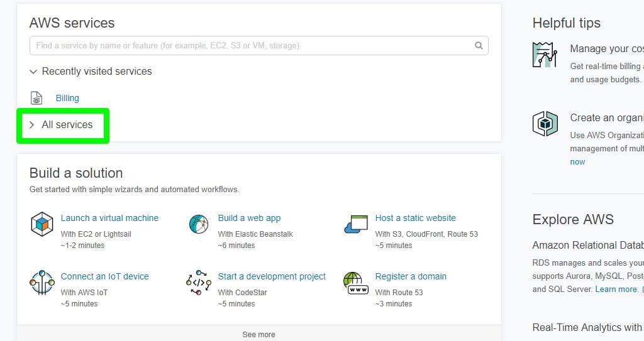Click the RDS Learn more link
Viewport: 644px width, 341px height.
tap(616, 290)
